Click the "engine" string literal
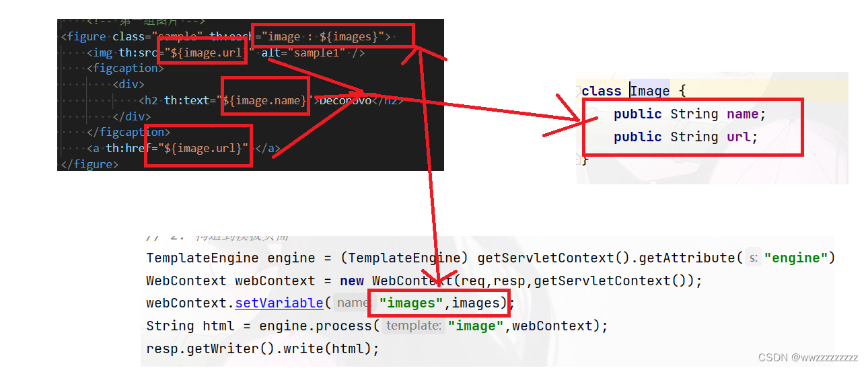Screen dimensions: 868x368 (796, 258)
